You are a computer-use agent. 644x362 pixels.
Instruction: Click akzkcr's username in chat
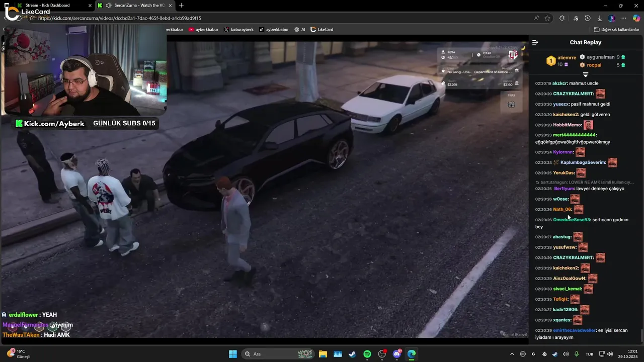pyautogui.click(x=560, y=83)
